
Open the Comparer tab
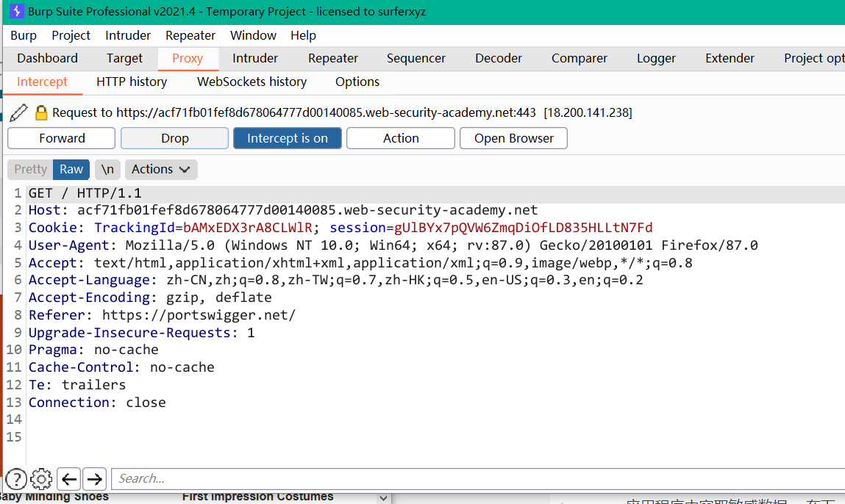(x=580, y=58)
